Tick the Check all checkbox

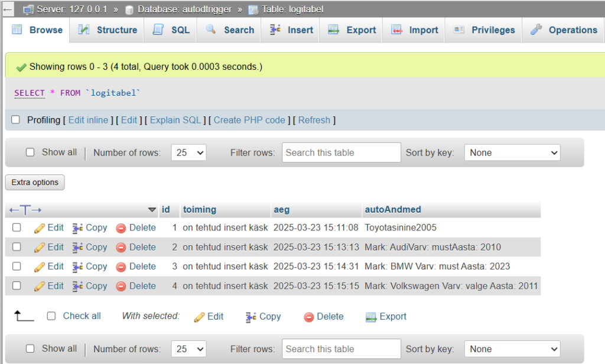pos(51,316)
